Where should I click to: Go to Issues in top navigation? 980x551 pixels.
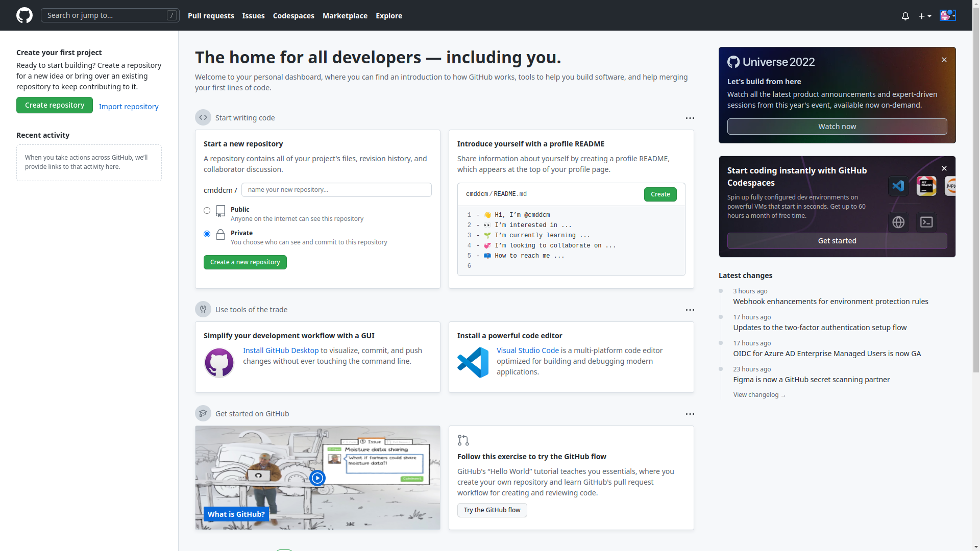click(x=253, y=16)
